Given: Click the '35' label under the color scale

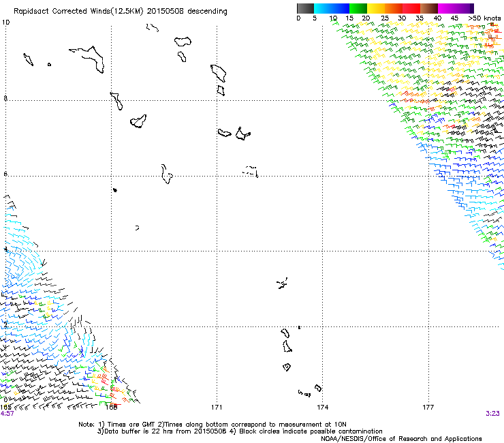Looking at the screenshot, I should click(420, 18).
